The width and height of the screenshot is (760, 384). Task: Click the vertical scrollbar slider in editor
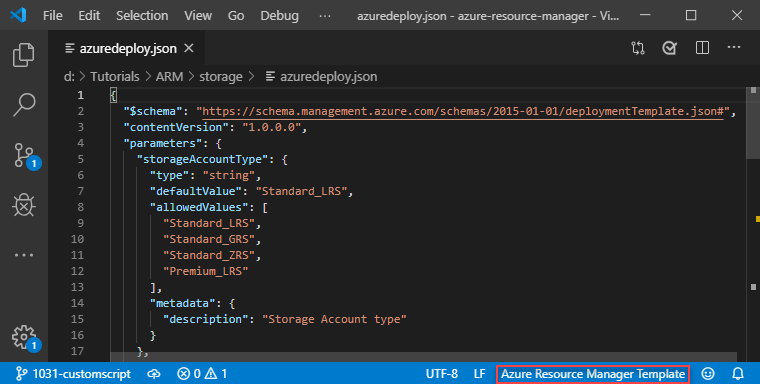tap(753, 124)
